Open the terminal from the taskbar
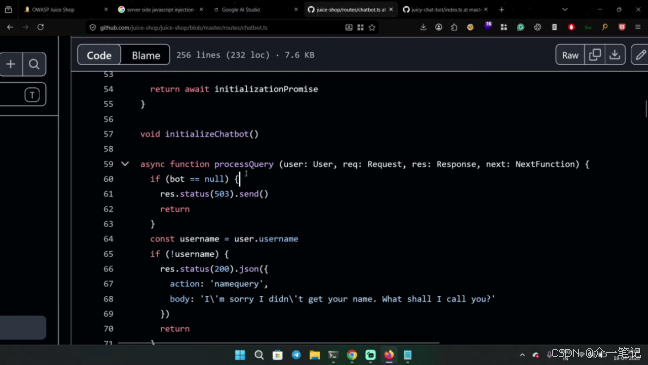The height and width of the screenshot is (365, 648). pyautogui.click(x=333, y=355)
